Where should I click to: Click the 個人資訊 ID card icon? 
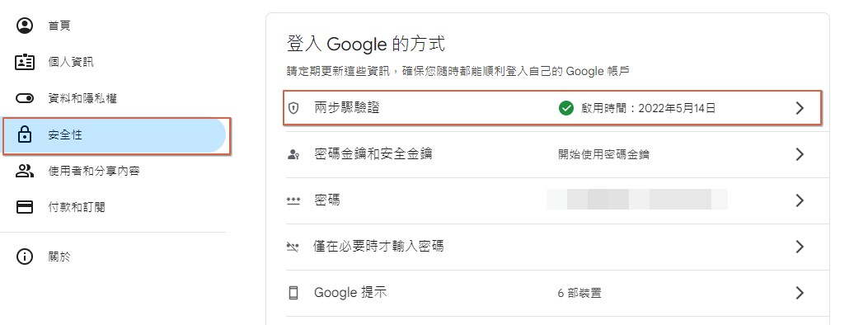click(25, 62)
